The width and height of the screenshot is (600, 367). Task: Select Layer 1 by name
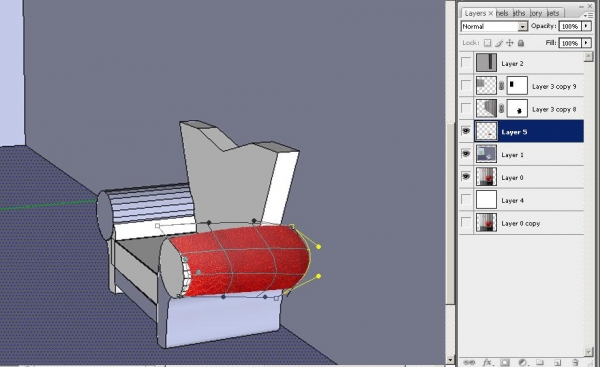[512, 155]
